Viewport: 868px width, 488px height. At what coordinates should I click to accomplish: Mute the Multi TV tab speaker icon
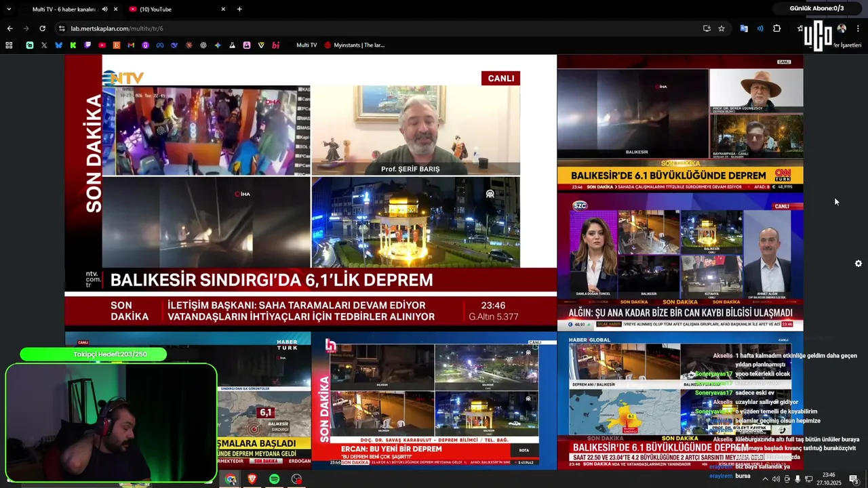[104, 9]
